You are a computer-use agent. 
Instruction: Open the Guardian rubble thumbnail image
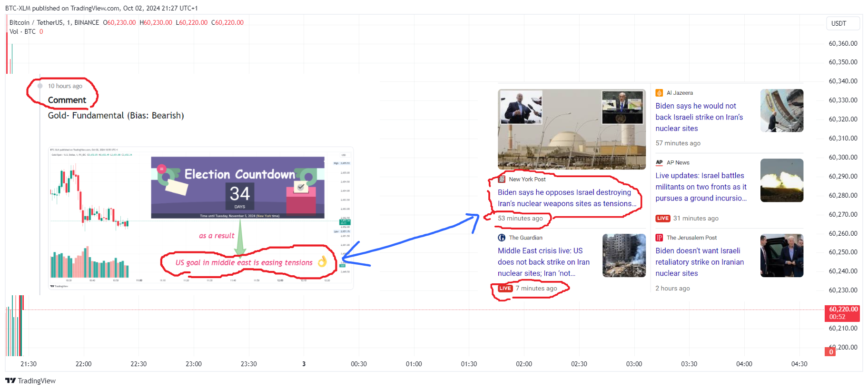click(x=624, y=256)
